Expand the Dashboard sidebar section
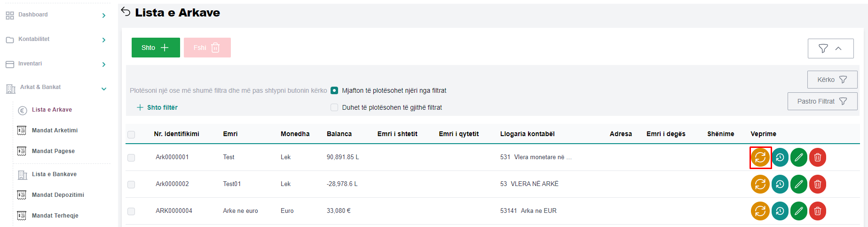Screen dimensions: 868x227 [x=56, y=15]
